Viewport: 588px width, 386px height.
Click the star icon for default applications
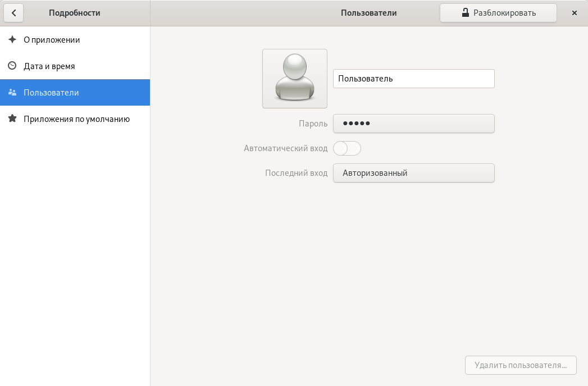(12, 119)
